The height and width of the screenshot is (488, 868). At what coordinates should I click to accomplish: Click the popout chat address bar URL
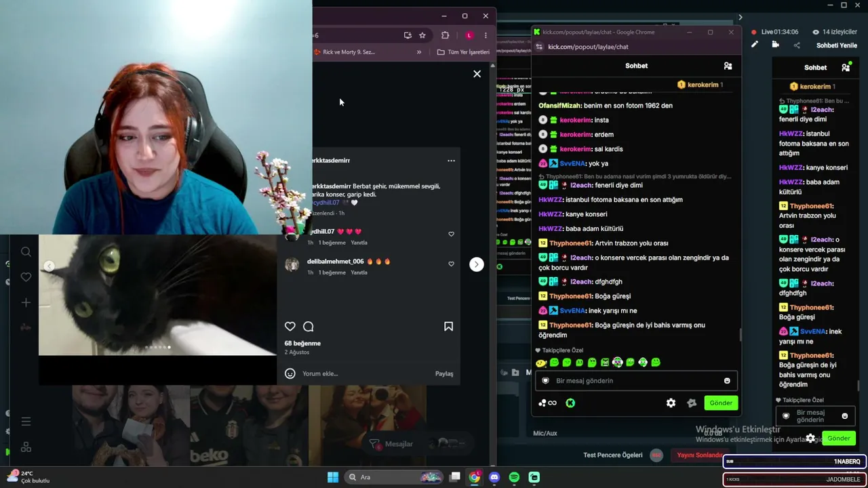coord(588,47)
